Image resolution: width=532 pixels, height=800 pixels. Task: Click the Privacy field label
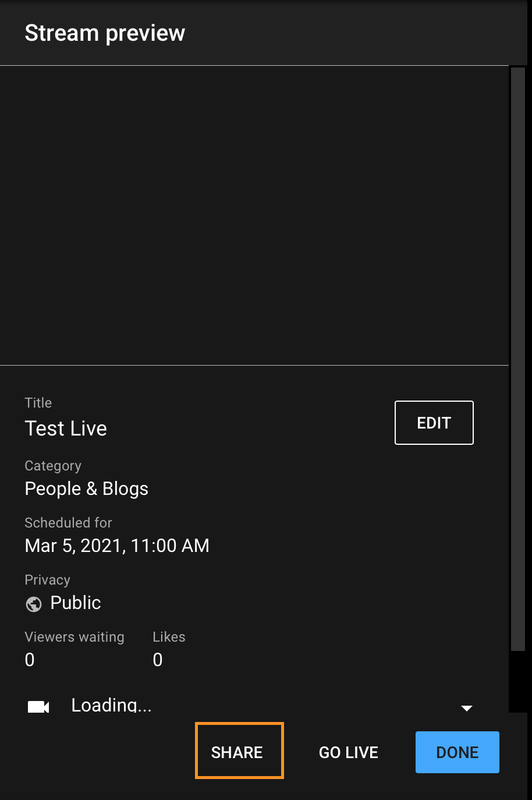pos(47,580)
